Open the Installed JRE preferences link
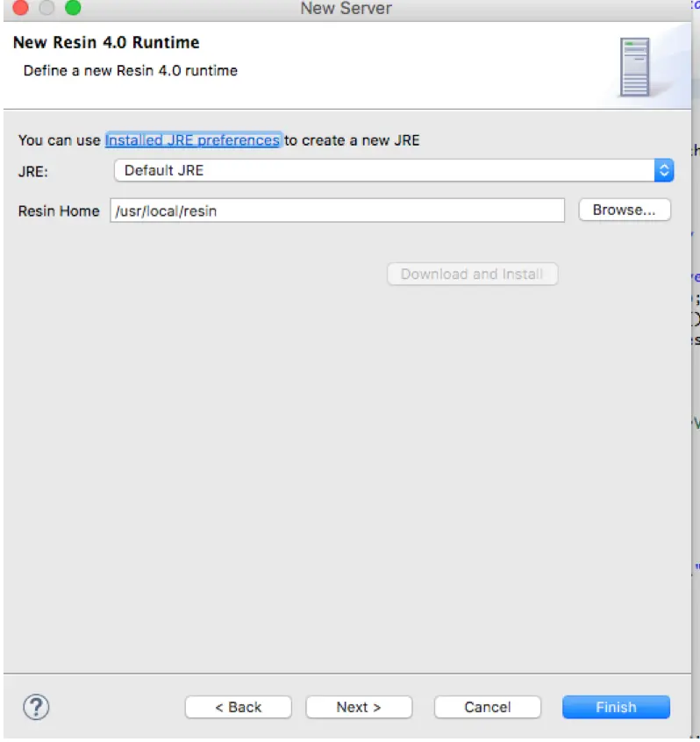 [192, 140]
